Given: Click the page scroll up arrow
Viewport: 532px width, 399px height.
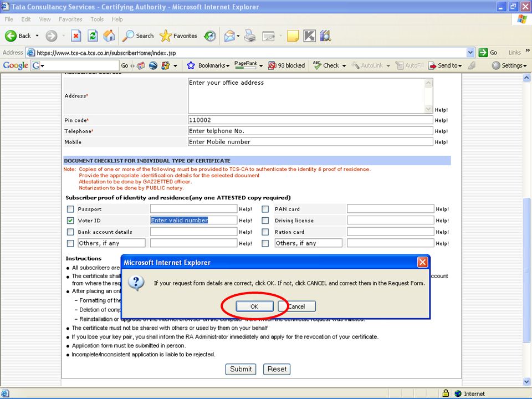Looking at the screenshot, I should (526, 78).
